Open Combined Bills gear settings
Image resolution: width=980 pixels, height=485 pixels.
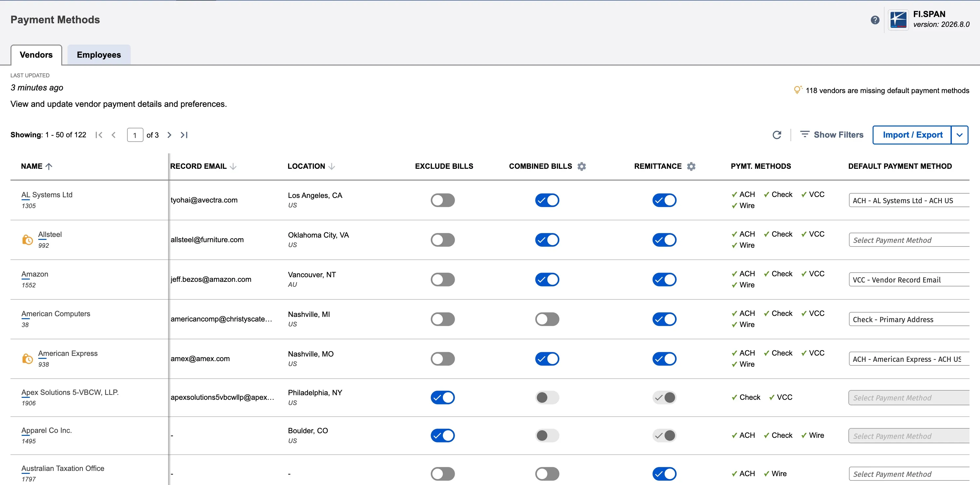pyautogui.click(x=581, y=166)
